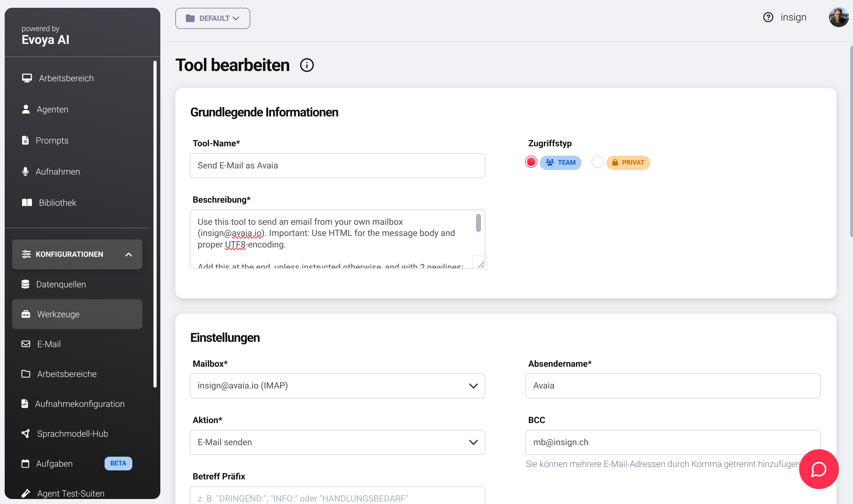
Task: Click the Beschreibung textarea scrollbar
Action: 478,223
